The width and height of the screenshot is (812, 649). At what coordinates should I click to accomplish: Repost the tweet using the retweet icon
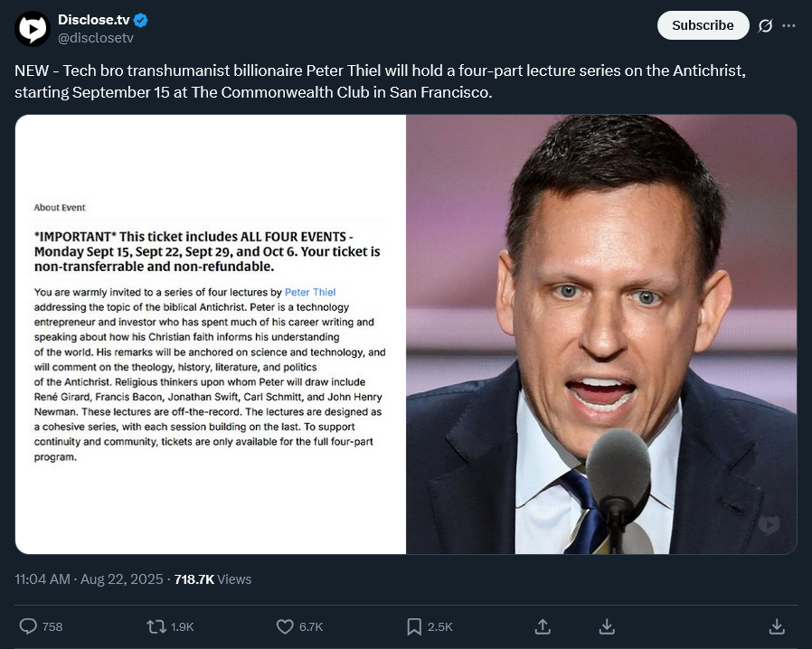(156, 626)
